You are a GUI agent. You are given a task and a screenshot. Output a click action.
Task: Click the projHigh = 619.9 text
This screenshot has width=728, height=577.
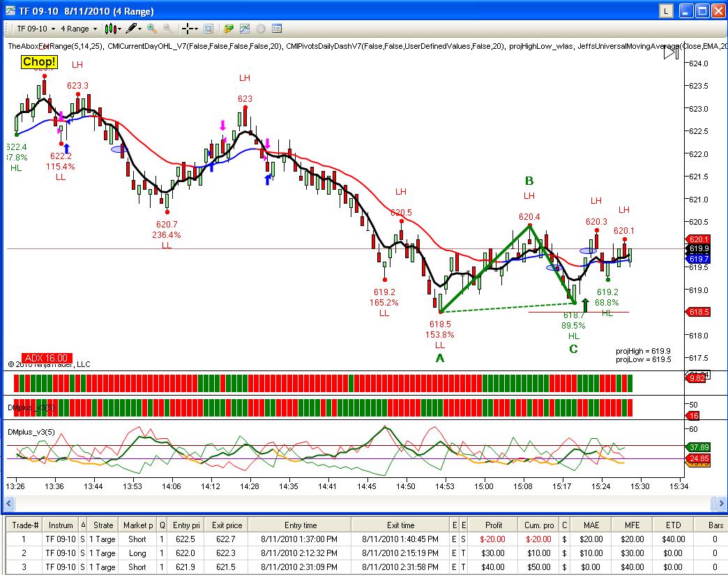click(x=643, y=351)
